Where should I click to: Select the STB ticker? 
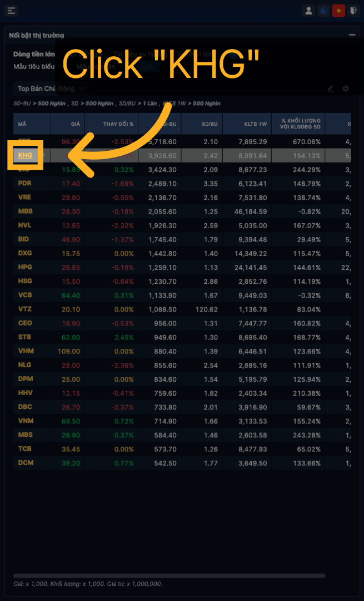[x=25, y=337]
